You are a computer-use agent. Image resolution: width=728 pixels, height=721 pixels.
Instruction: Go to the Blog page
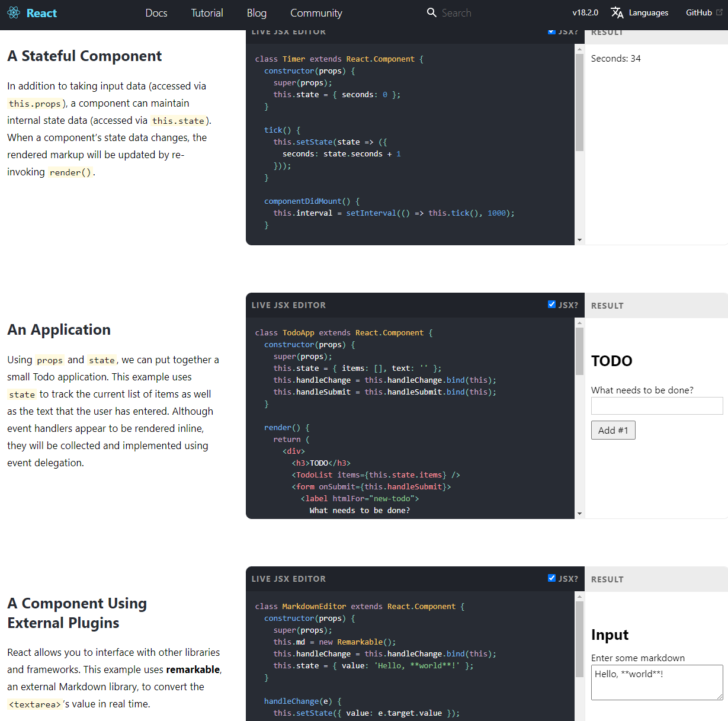click(x=256, y=13)
